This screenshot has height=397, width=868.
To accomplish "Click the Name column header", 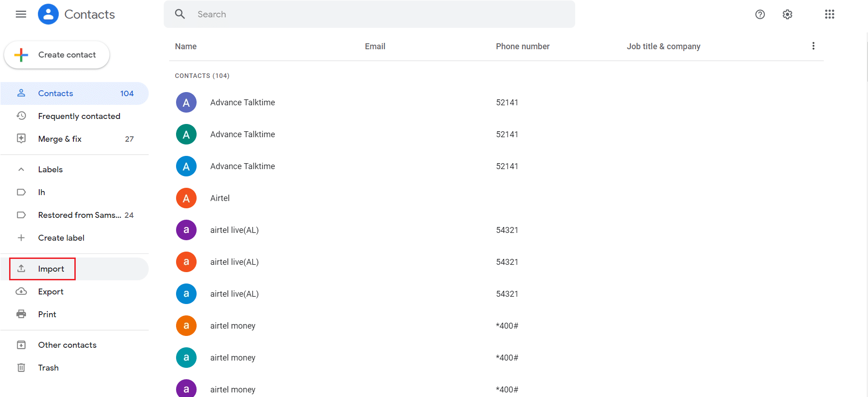I will tap(186, 46).
